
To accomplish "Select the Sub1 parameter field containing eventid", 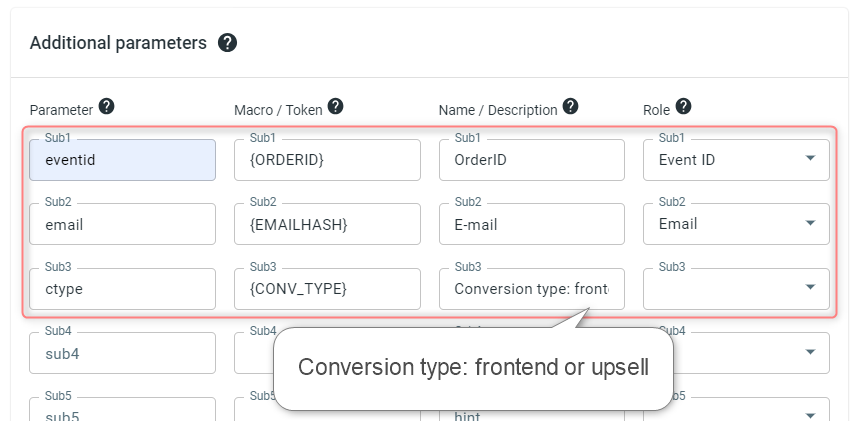I will (122, 160).
